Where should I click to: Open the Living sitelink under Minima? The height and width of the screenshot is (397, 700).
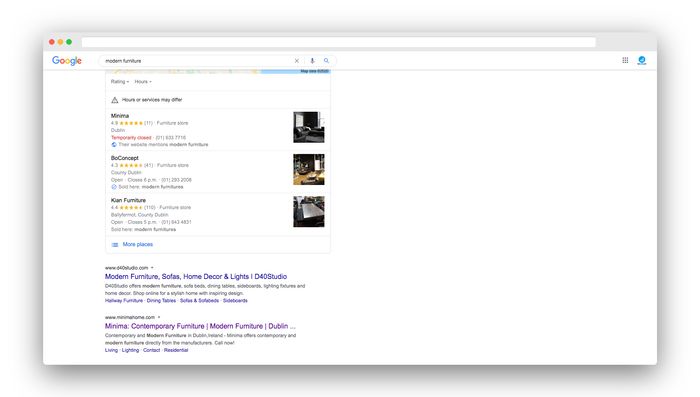[111, 351]
